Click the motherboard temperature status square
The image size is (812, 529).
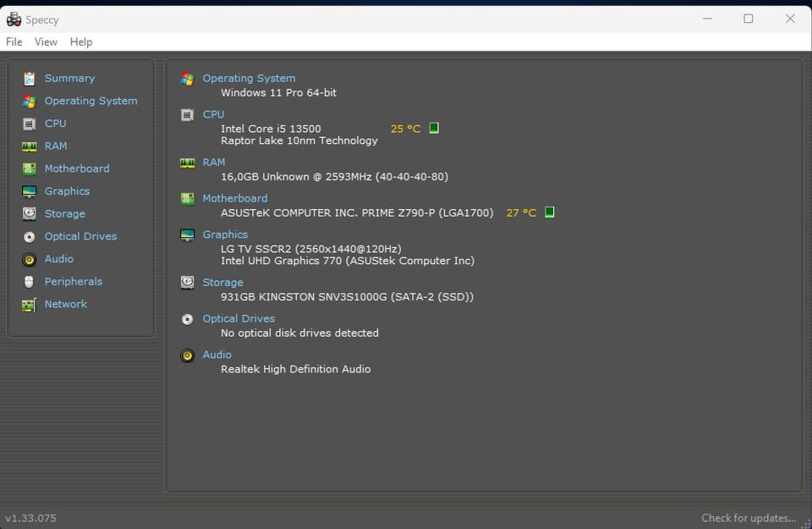[550, 212]
